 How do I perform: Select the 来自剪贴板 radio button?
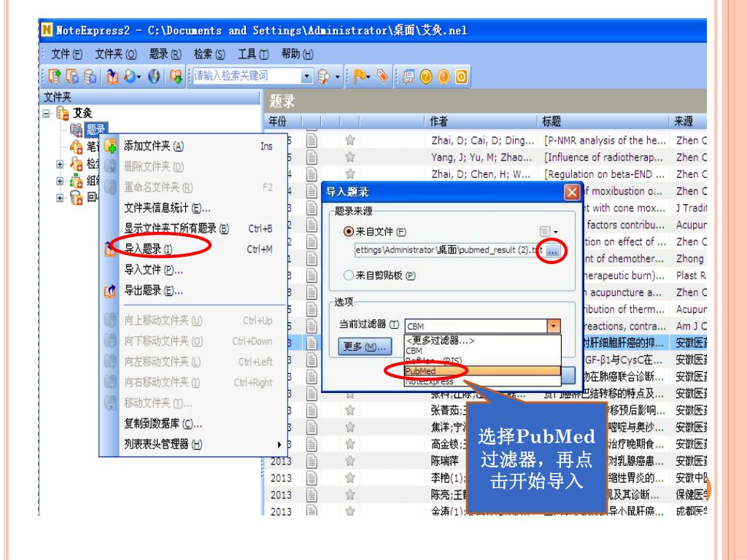[349, 275]
